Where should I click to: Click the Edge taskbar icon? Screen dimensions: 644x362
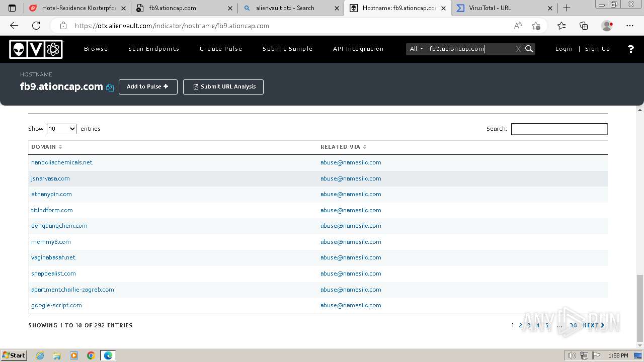click(108, 355)
